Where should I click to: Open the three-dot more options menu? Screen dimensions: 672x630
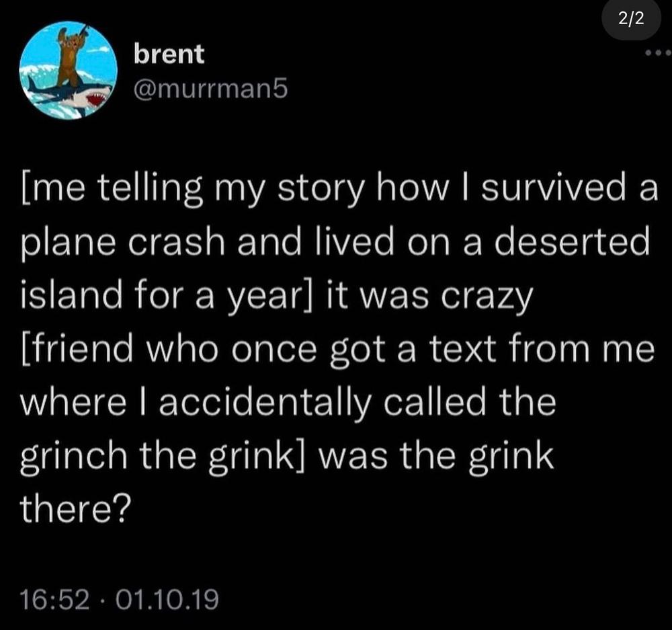tap(659, 54)
